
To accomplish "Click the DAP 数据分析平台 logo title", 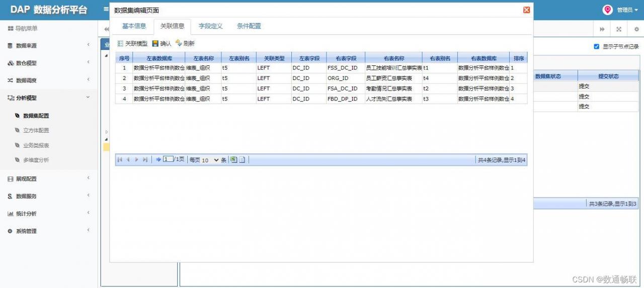I will [x=49, y=10].
